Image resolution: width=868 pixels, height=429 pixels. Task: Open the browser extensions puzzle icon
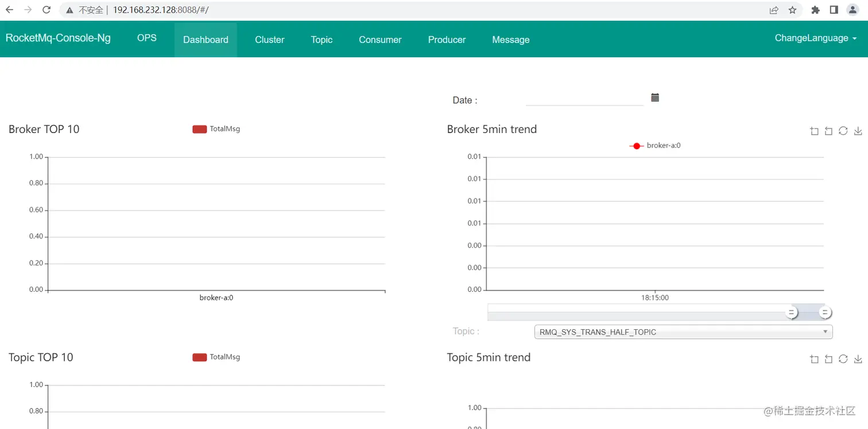(815, 10)
